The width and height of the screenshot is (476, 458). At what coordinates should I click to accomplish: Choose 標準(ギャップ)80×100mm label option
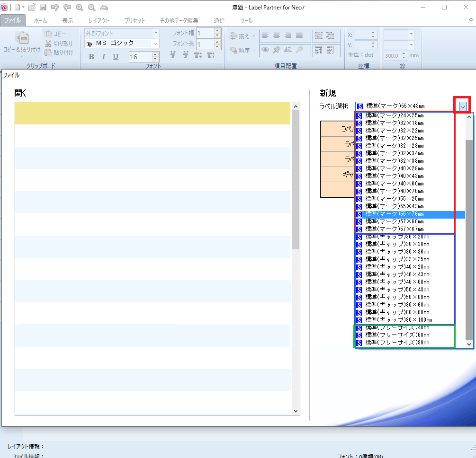click(x=399, y=320)
